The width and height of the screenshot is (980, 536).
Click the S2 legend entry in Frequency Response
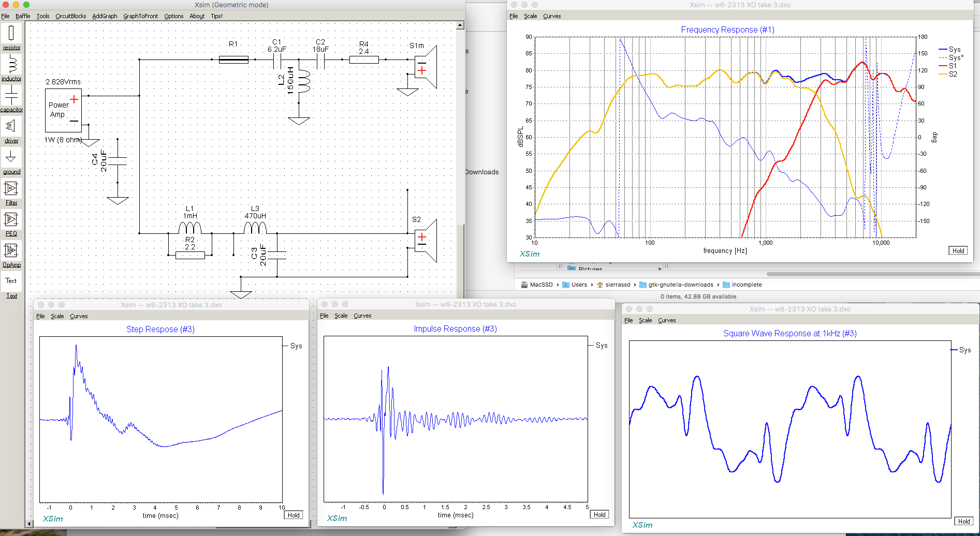(x=948, y=74)
